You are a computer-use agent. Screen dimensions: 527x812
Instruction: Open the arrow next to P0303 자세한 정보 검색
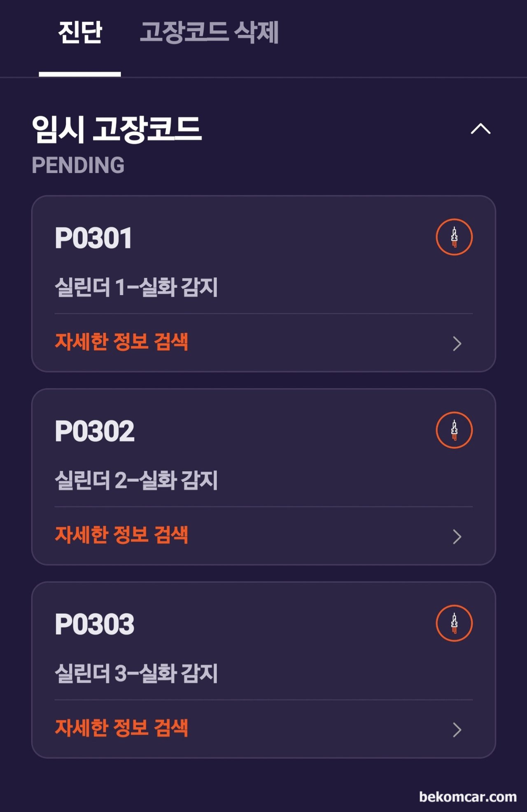click(x=457, y=730)
